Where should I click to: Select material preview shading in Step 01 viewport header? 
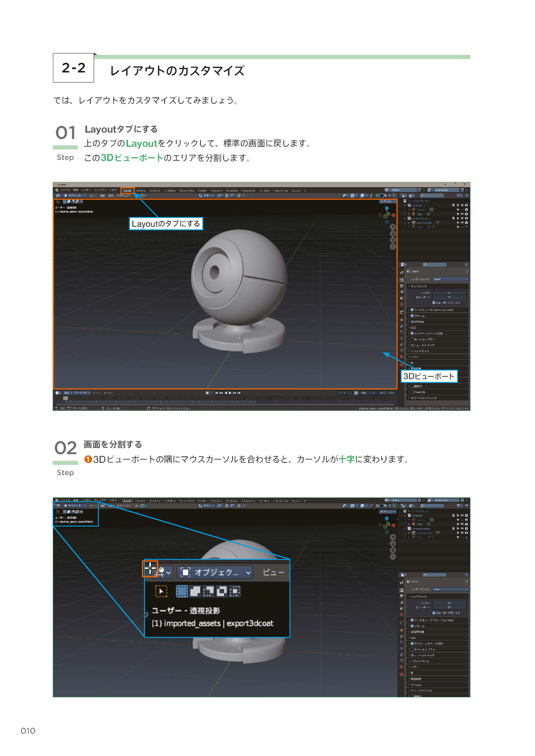(x=386, y=196)
